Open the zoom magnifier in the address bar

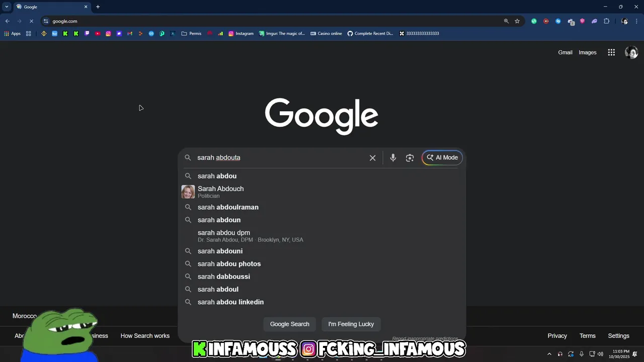pyautogui.click(x=506, y=21)
